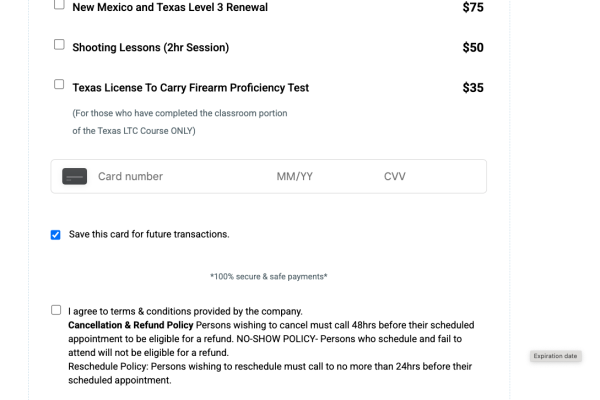Click the New Mexico and Texas Level 3 Renewal label

pos(170,7)
